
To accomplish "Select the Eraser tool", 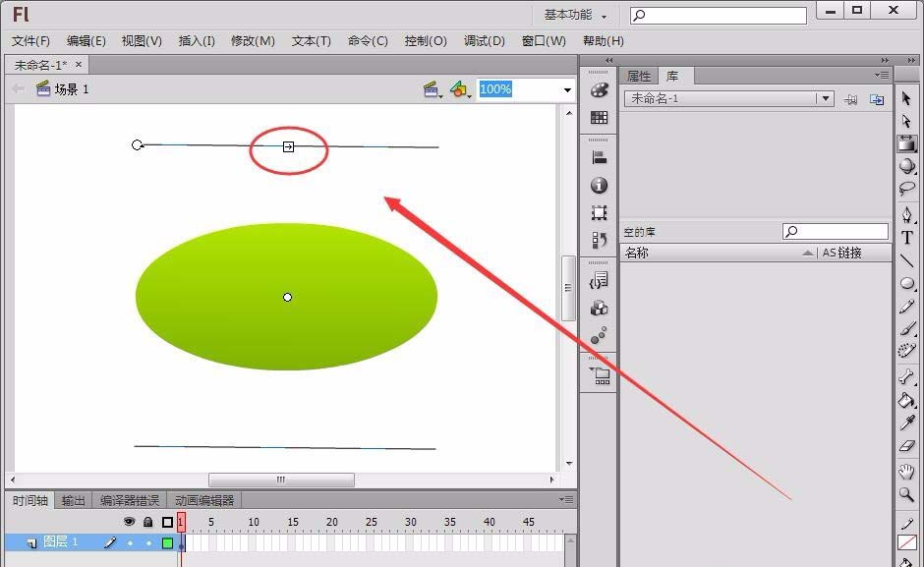I will pyautogui.click(x=906, y=446).
